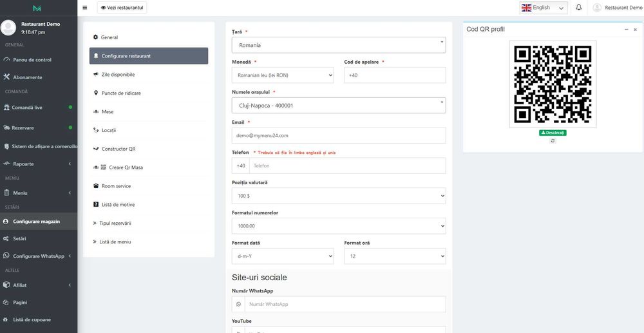Click the Vezi restaurantul button

[x=122, y=8]
